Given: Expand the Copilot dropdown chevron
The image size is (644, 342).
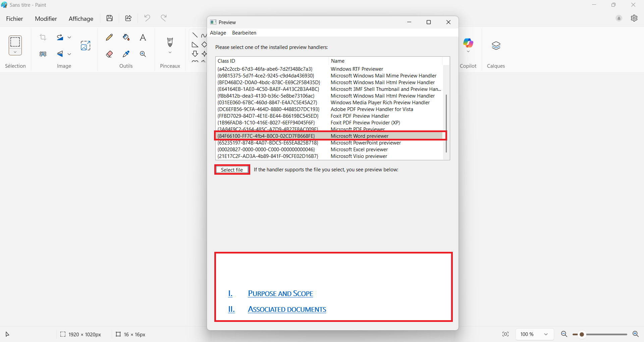Looking at the screenshot, I should point(468,52).
